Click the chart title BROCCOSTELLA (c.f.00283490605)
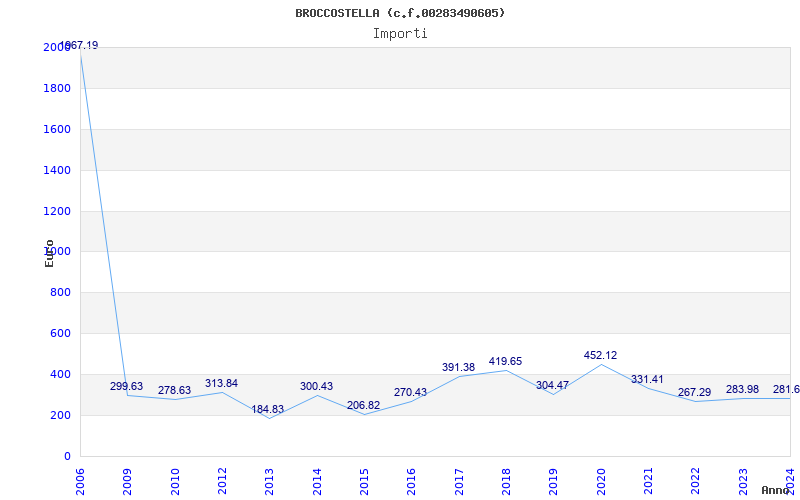This screenshot has width=800, height=500. click(x=400, y=13)
